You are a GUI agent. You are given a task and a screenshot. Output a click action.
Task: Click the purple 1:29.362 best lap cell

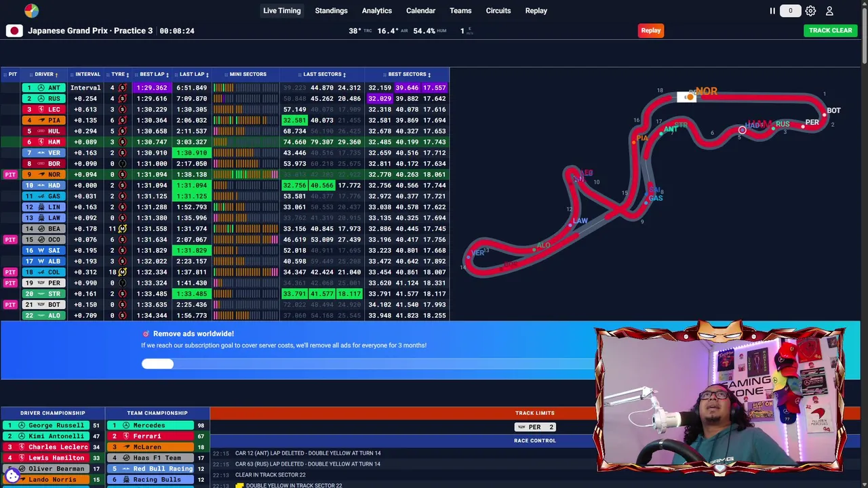152,87
